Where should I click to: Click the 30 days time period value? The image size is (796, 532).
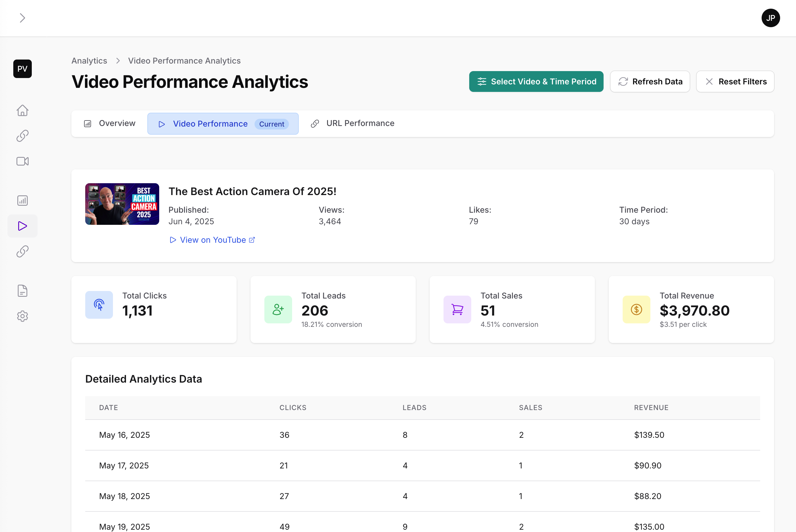point(634,222)
